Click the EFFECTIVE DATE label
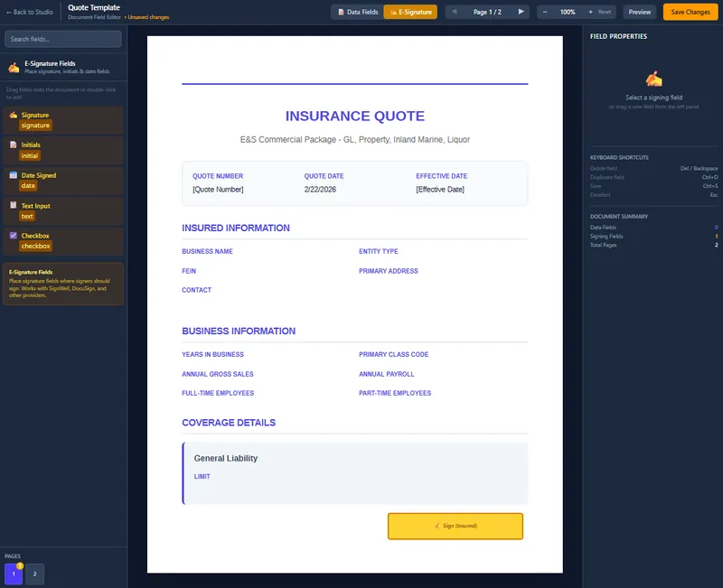Screen dimensions: 723x588 click(x=441, y=176)
